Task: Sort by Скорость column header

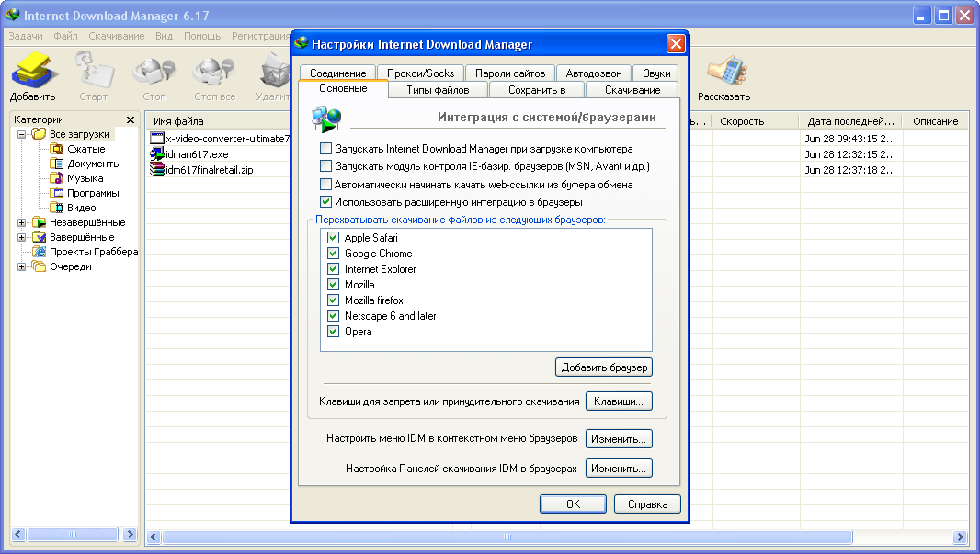Action: [x=755, y=121]
